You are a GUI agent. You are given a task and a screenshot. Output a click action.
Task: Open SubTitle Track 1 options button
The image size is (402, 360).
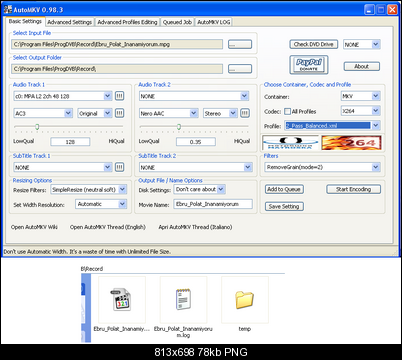[119, 167]
